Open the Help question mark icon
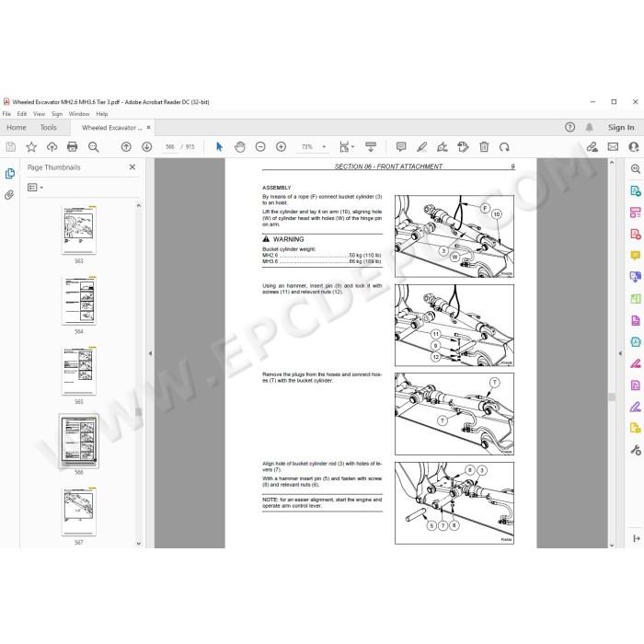 pyautogui.click(x=569, y=127)
